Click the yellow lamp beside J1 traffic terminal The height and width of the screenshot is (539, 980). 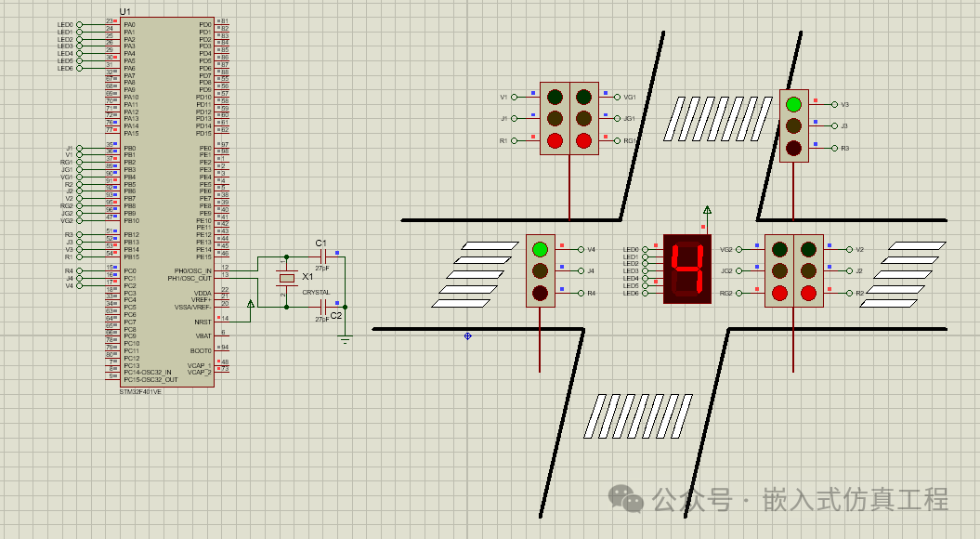555,118
